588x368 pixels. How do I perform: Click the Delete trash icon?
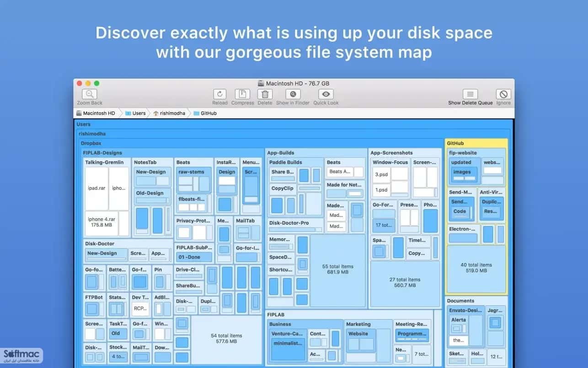pos(265,94)
